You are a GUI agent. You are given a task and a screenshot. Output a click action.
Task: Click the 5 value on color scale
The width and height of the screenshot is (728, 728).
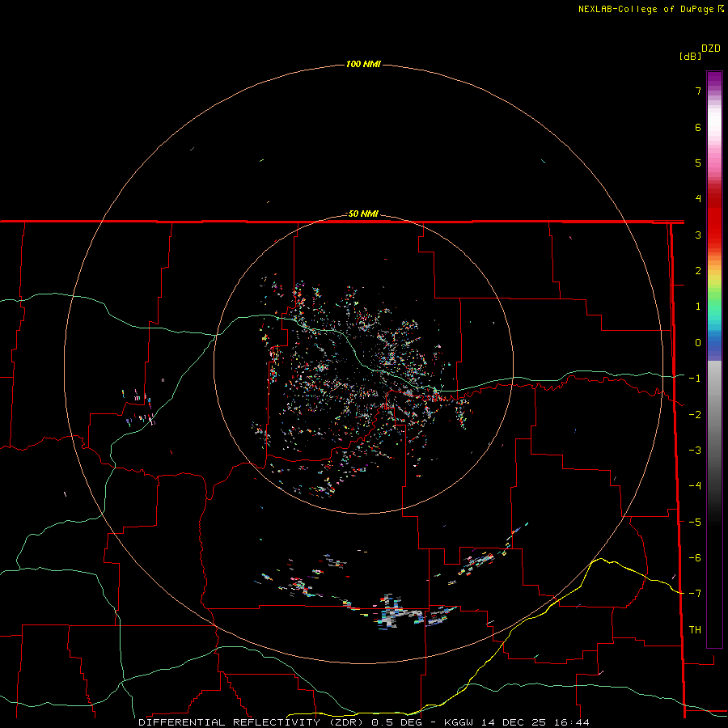698,163
